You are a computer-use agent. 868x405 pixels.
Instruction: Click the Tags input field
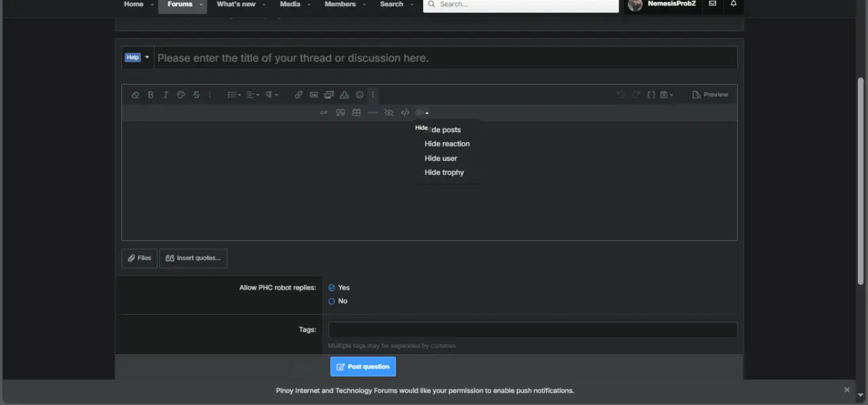pyautogui.click(x=533, y=330)
